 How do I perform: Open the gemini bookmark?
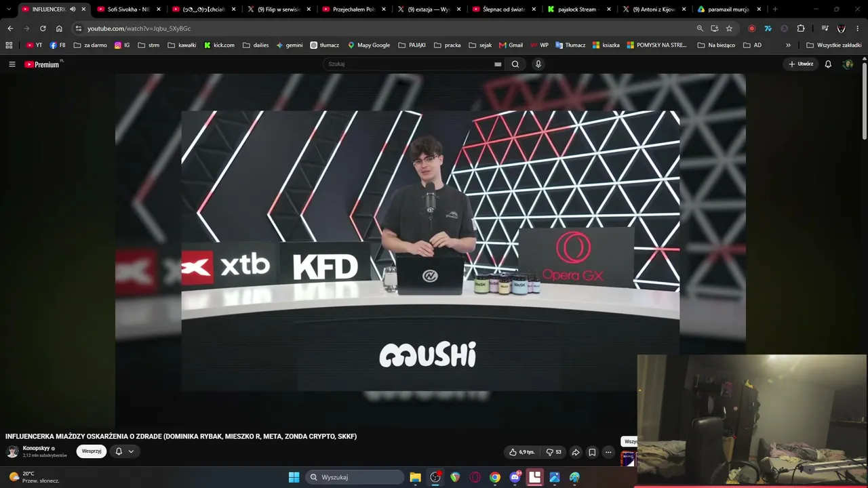coord(290,45)
